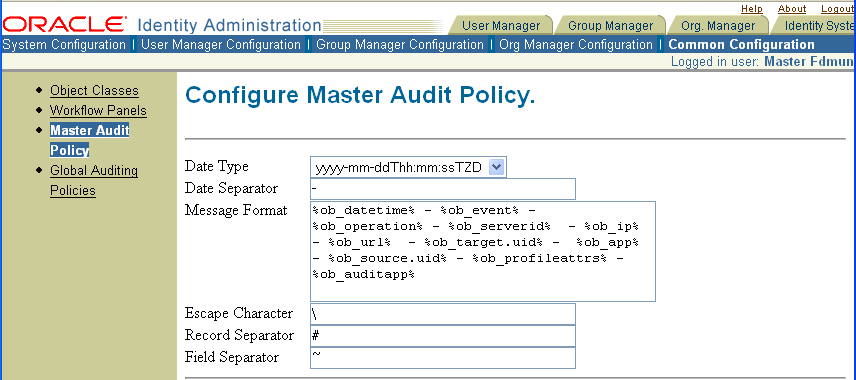This screenshot has height=380, width=856.
Task: Focus the Record Separator field
Action: tap(443, 336)
